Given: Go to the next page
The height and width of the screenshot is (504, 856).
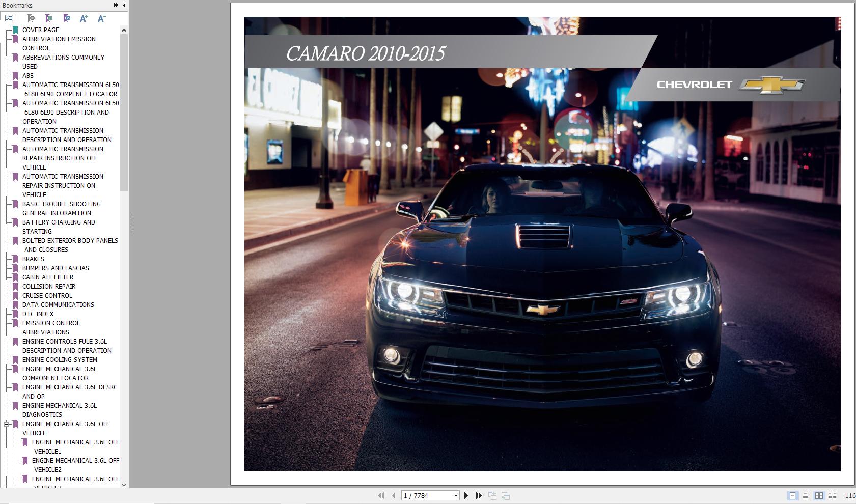Looking at the screenshot, I should 466,495.
